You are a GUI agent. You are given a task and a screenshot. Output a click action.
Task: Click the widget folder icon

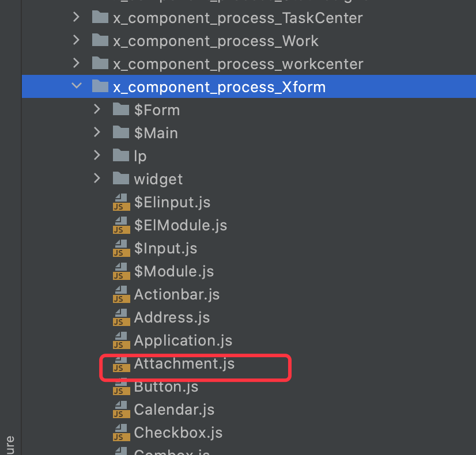[120, 179]
